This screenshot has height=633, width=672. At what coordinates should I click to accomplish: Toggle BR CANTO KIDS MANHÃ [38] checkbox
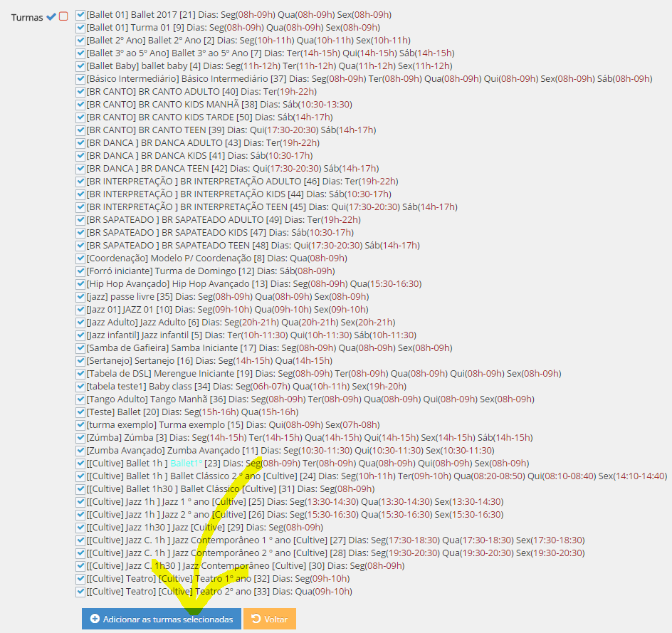pos(80,105)
